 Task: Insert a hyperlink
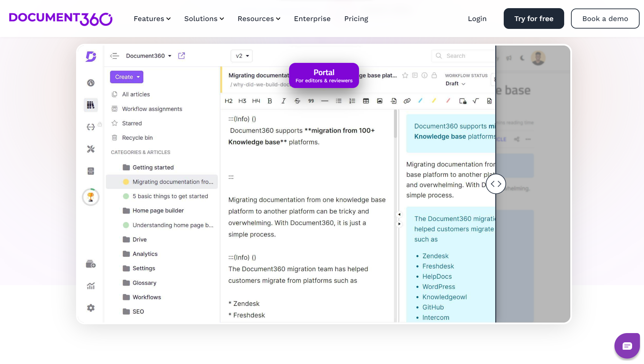(407, 101)
